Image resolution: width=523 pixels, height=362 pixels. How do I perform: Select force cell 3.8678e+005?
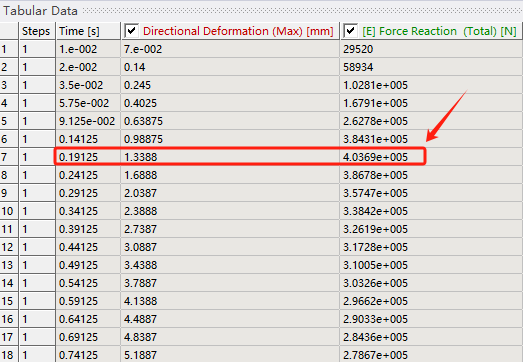click(432, 175)
